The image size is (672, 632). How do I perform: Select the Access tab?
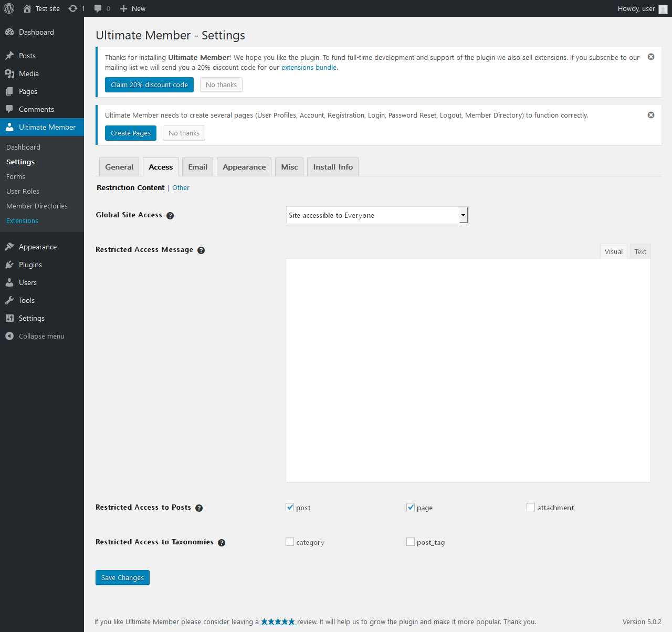pos(161,167)
